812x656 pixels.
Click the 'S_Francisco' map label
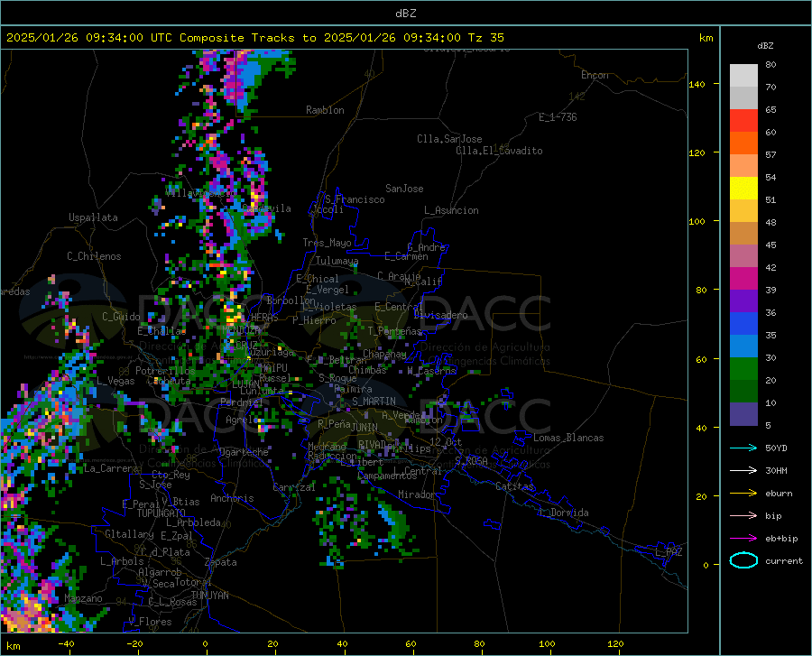pyautogui.click(x=355, y=199)
